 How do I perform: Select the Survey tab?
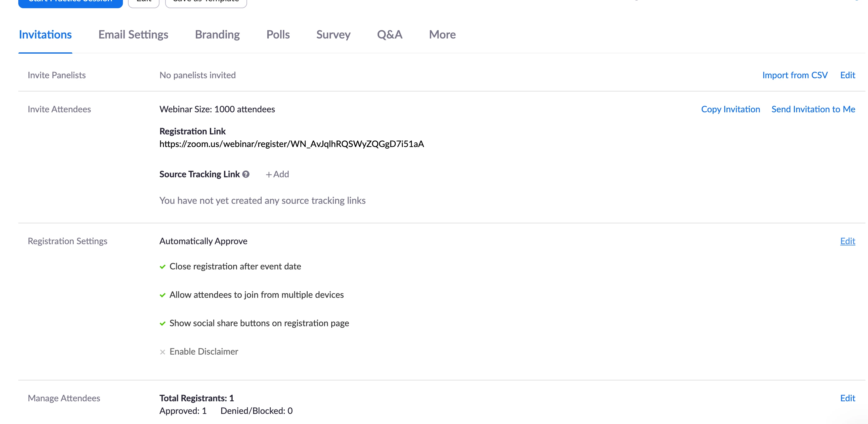coord(333,34)
